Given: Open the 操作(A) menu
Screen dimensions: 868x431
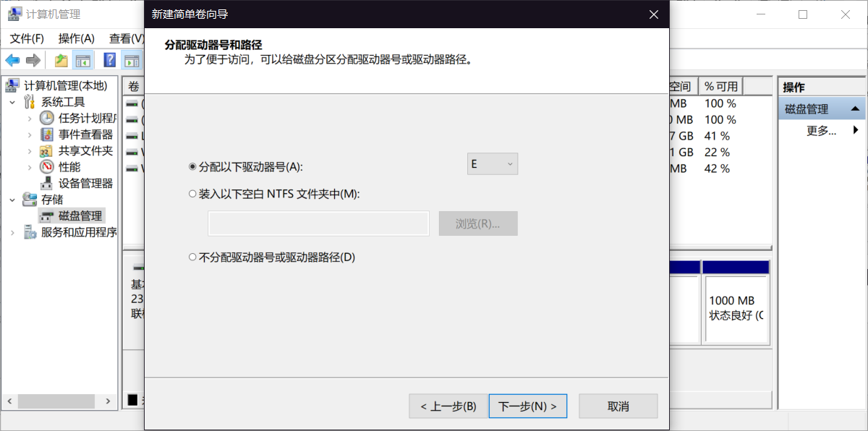Looking at the screenshot, I should (77, 38).
